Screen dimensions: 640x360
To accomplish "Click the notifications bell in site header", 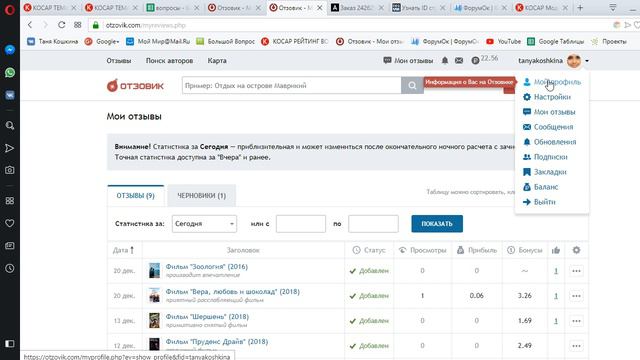I will click(x=445, y=60).
